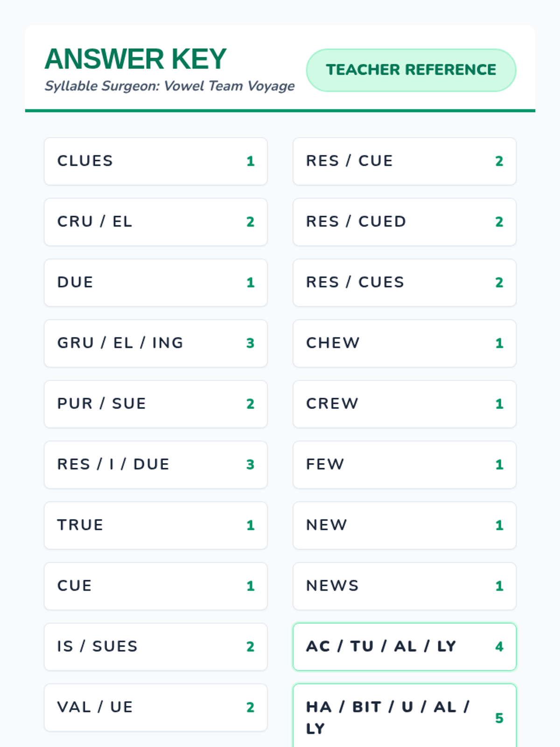
Task: Choose the CHEW word card
Action: [404, 343]
